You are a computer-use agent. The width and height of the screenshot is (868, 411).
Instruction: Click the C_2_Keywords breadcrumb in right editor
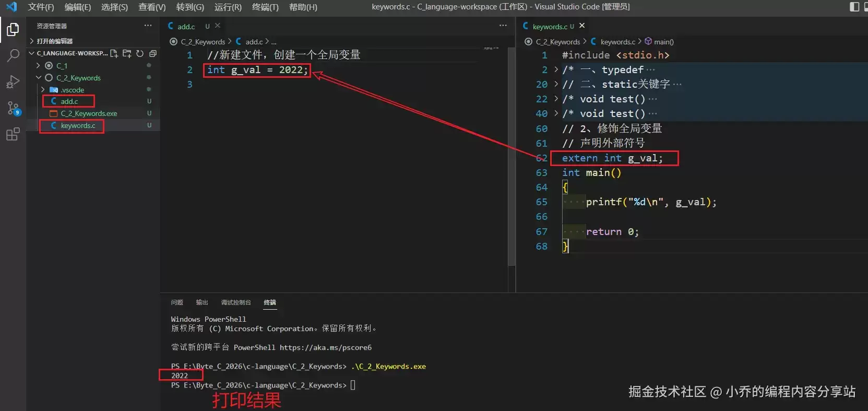pyautogui.click(x=558, y=42)
